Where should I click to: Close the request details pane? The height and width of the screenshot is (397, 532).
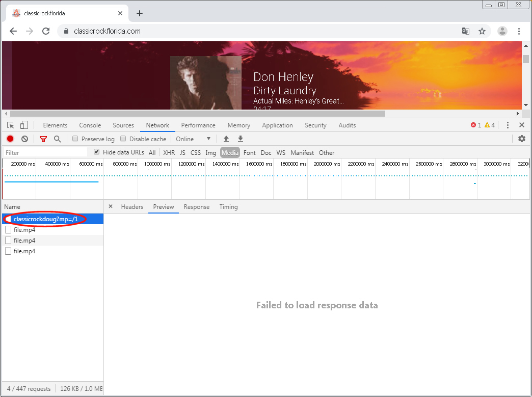(110, 206)
